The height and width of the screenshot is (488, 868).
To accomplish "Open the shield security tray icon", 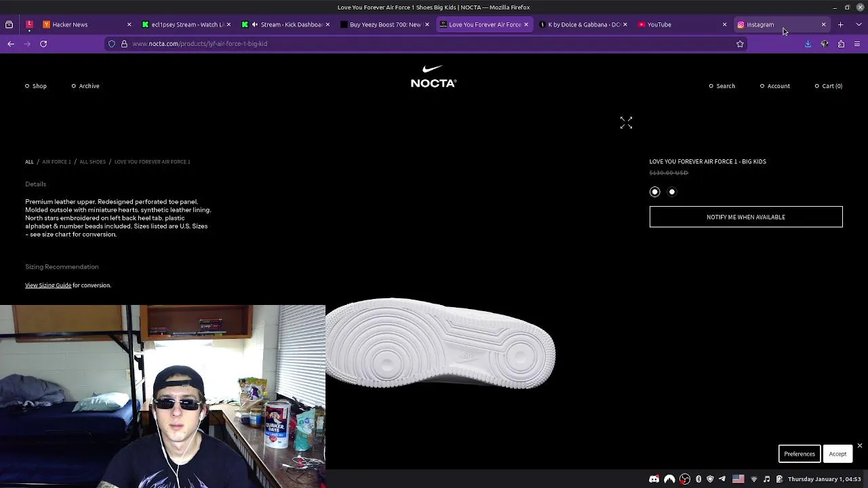I will (710, 479).
